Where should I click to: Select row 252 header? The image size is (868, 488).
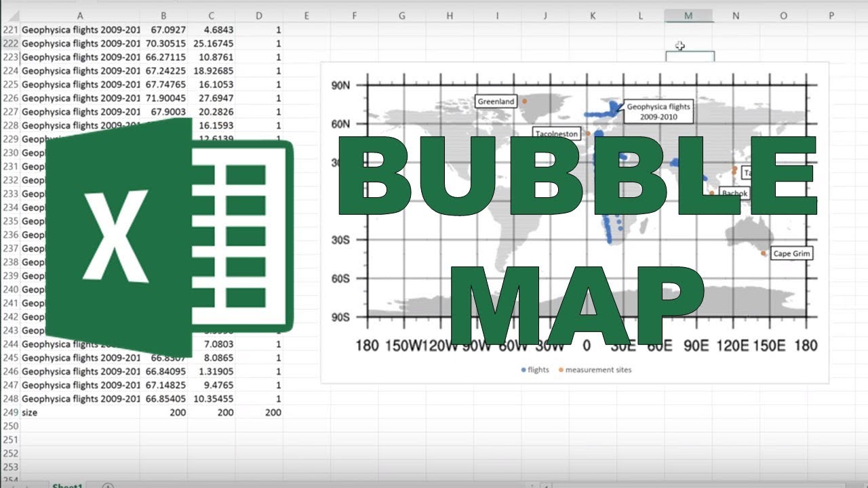pyautogui.click(x=10, y=453)
